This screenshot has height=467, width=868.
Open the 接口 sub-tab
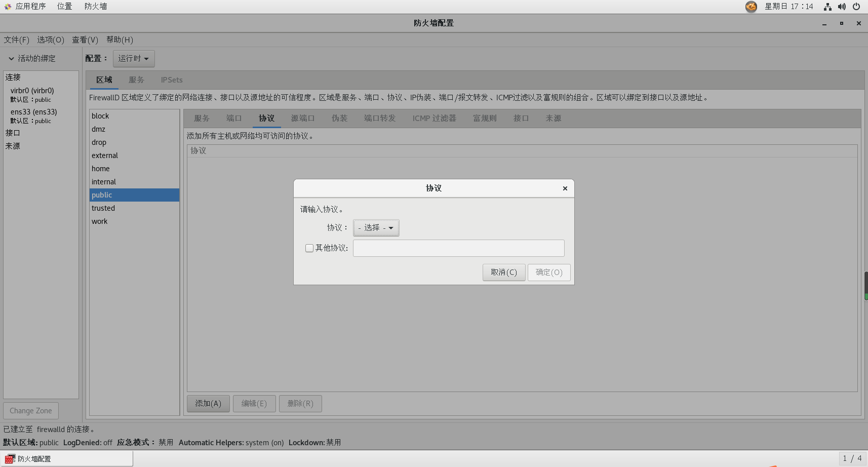pyautogui.click(x=521, y=119)
